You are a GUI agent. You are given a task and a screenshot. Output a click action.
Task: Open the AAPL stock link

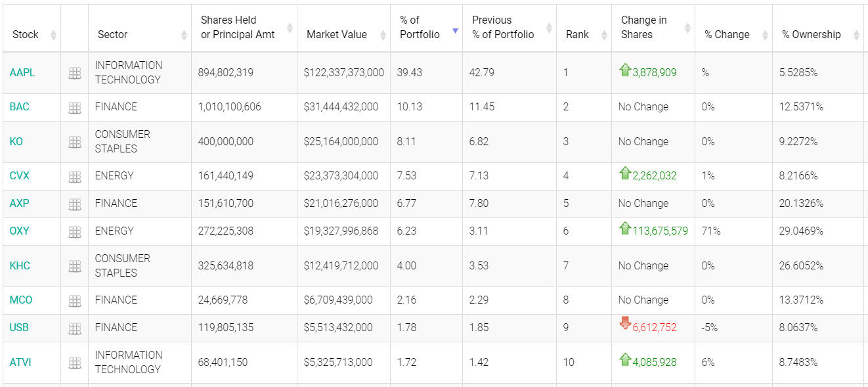[x=22, y=72]
